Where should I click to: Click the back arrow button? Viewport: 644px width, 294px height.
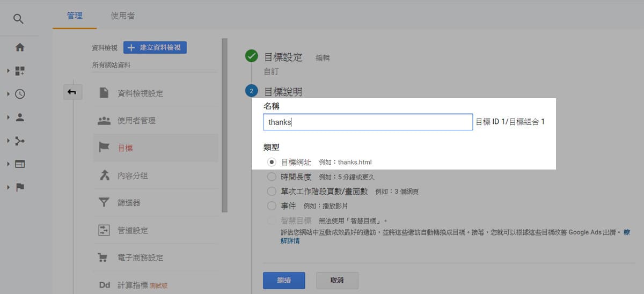pos(72,92)
